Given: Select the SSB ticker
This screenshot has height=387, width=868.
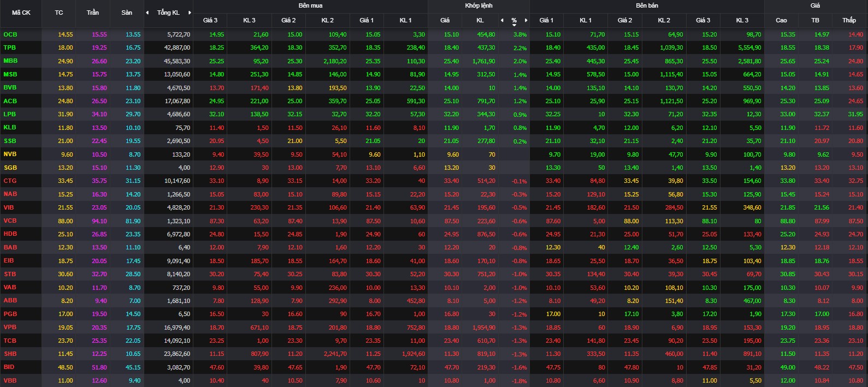Looking at the screenshot, I should [10, 141].
